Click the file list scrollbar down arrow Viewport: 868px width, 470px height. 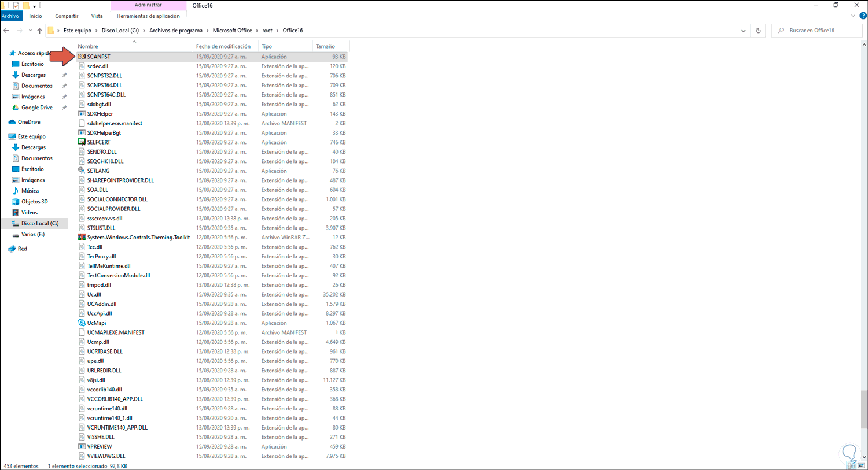coord(864,457)
